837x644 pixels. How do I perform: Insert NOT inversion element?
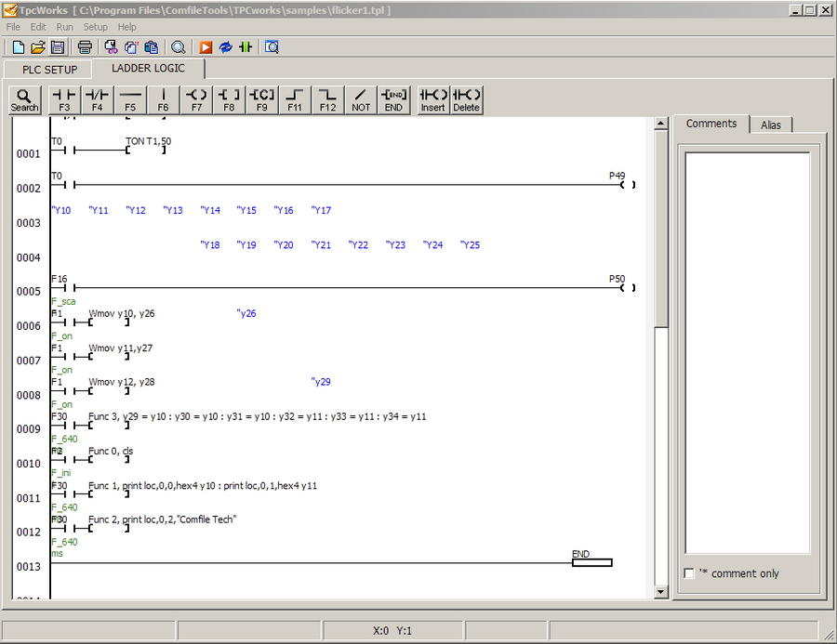coord(361,99)
